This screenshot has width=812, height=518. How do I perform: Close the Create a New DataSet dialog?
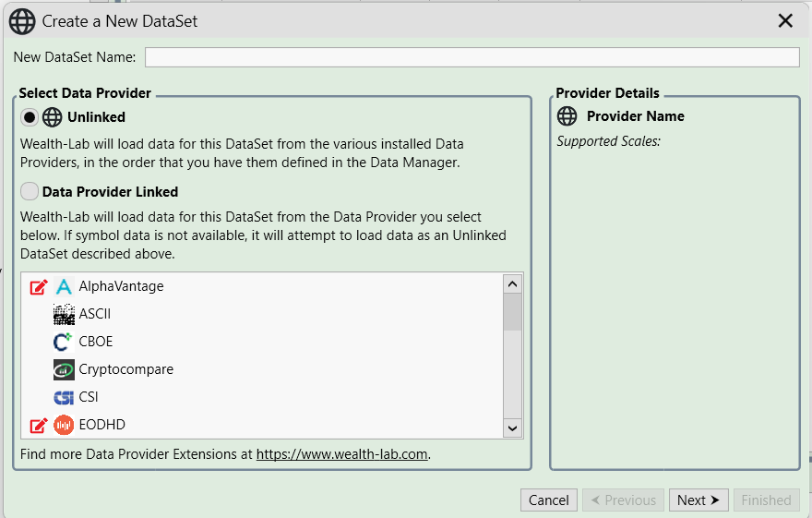(785, 21)
